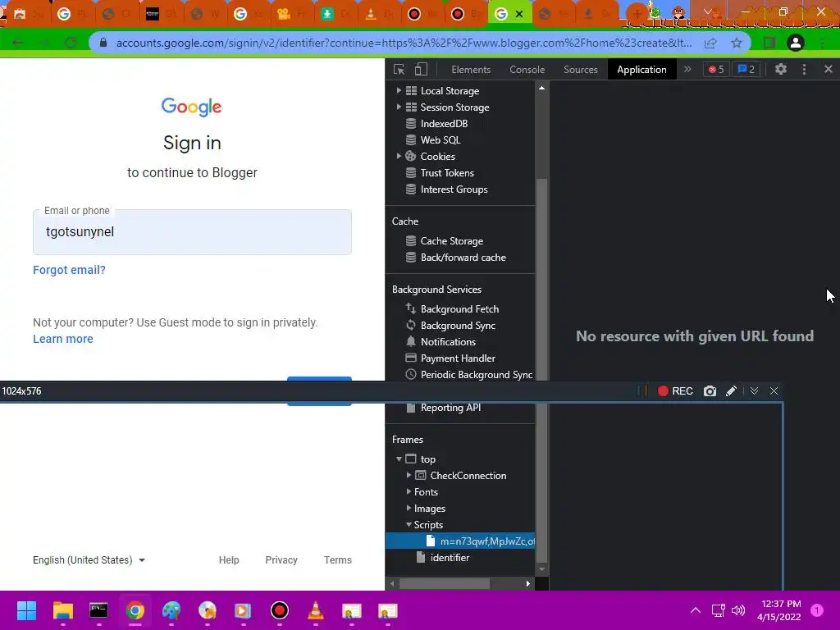
Task: Open the issues count badge
Action: [746, 69]
